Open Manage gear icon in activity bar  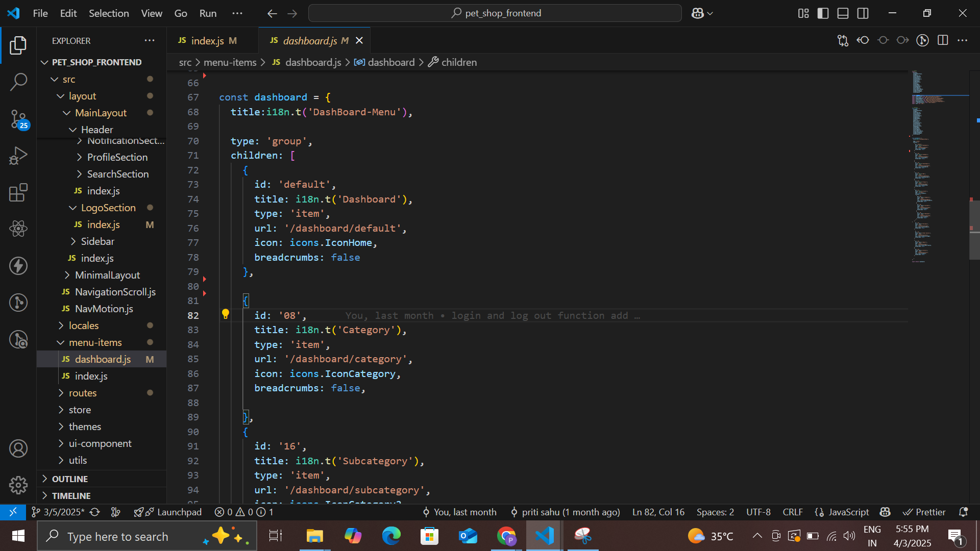pos(18,485)
